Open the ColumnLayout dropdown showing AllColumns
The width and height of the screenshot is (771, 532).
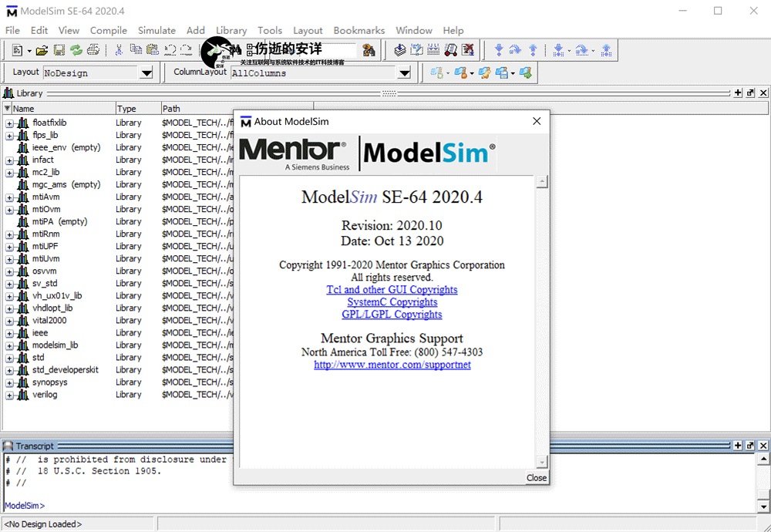(403, 72)
